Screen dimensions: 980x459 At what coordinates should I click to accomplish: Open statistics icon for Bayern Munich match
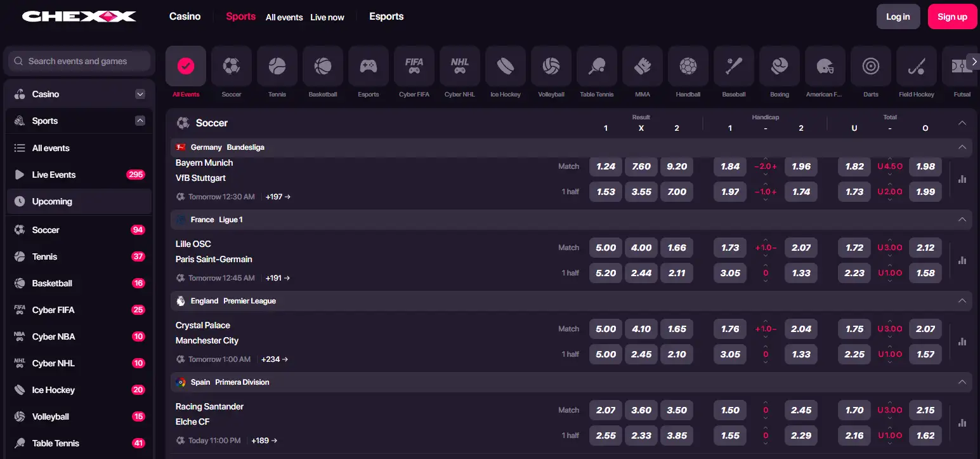(962, 179)
